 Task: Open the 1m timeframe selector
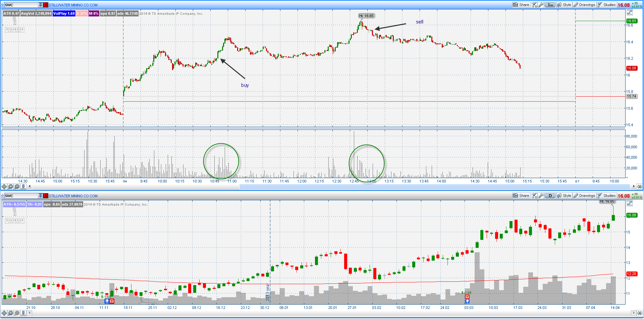[x=550, y=5]
